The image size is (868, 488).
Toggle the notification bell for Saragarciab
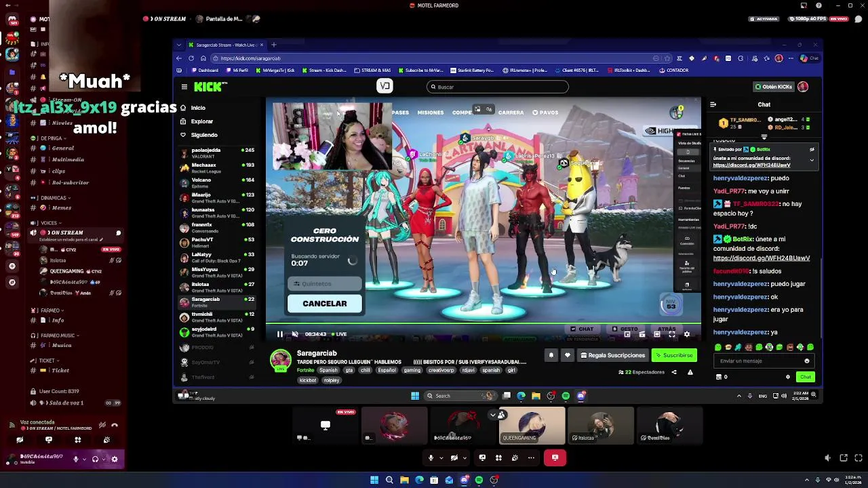tap(551, 355)
